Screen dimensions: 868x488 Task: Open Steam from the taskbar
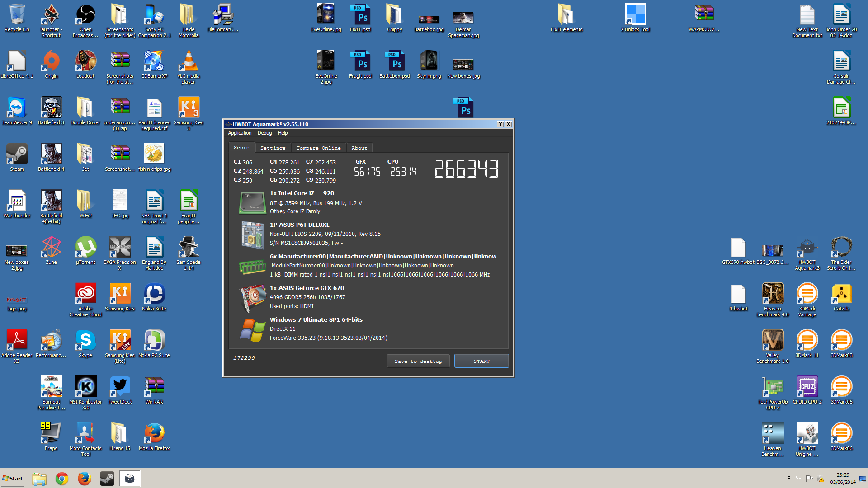tap(107, 479)
